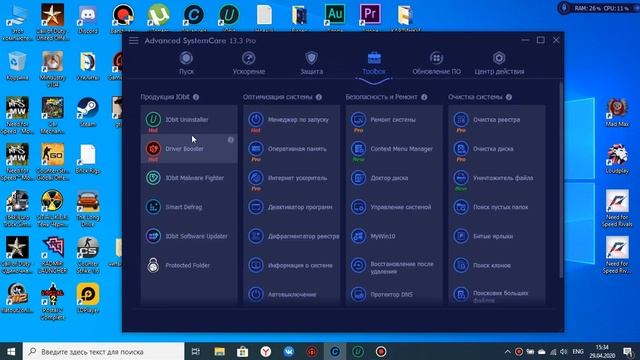
Task: Switch to the Защита tab
Action: pos(311,63)
